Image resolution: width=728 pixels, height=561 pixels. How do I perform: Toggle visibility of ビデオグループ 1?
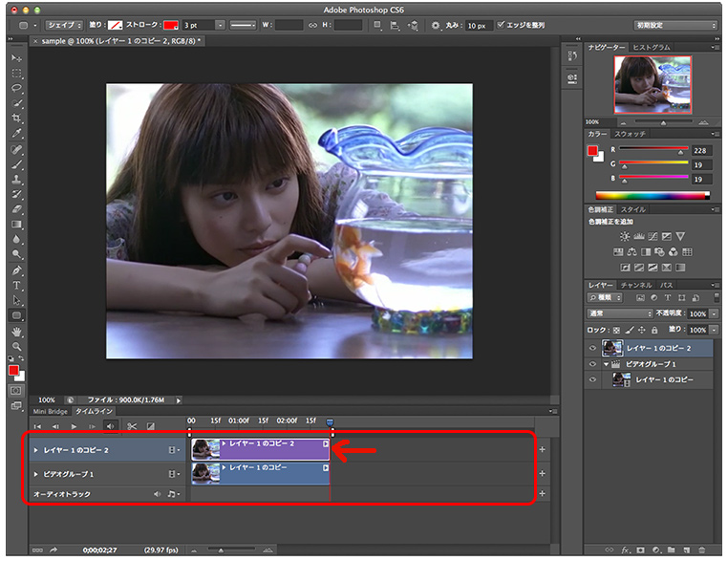pos(592,363)
